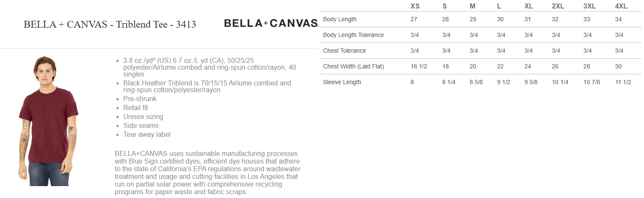Select the XL size column header
The width and height of the screenshot is (644, 198).
point(528,6)
